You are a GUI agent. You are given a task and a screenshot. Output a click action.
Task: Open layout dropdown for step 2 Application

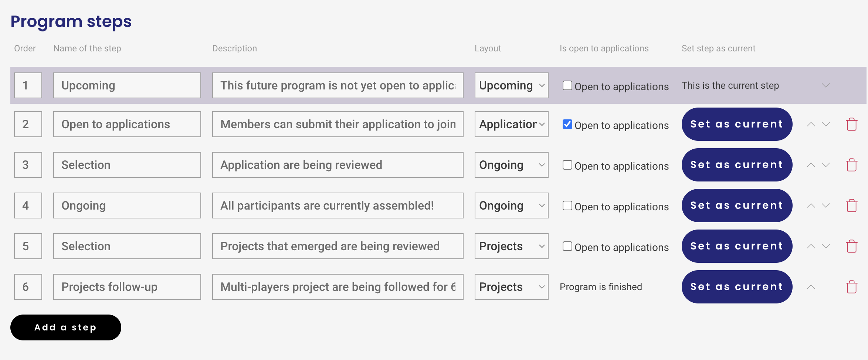point(511,124)
